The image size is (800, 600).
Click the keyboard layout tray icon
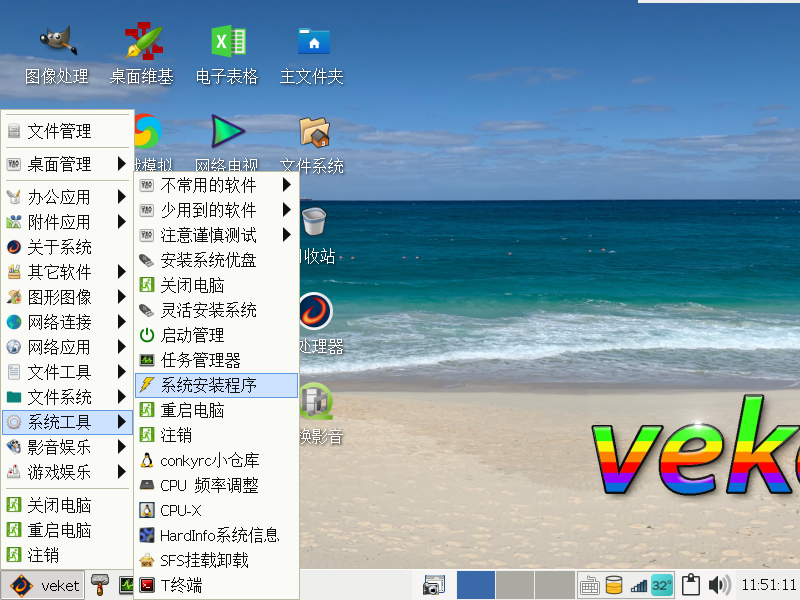pyautogui.click(x=589, y=585)
